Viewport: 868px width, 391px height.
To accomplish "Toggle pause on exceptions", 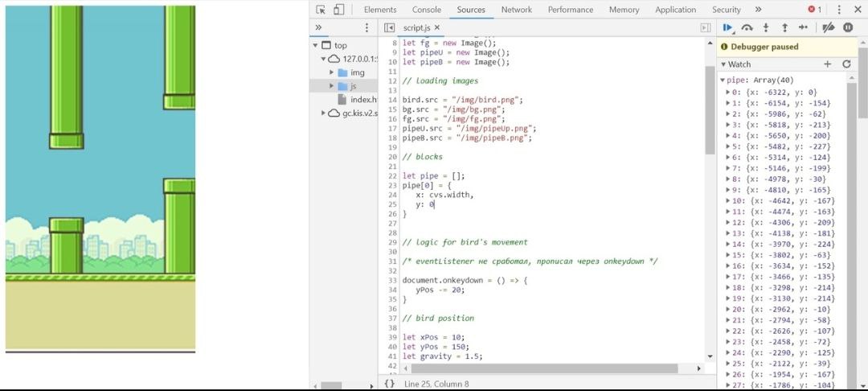I will click(x=848, y=27).
